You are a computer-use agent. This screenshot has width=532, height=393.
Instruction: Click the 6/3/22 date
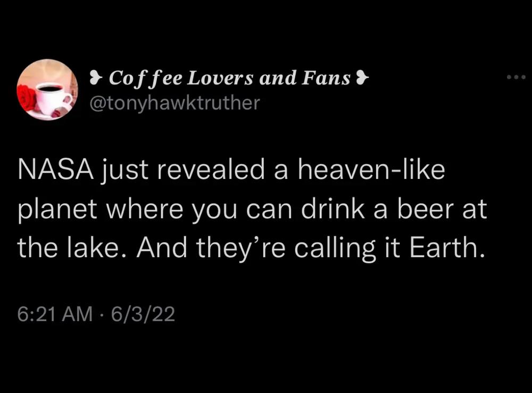pos(143,314)
